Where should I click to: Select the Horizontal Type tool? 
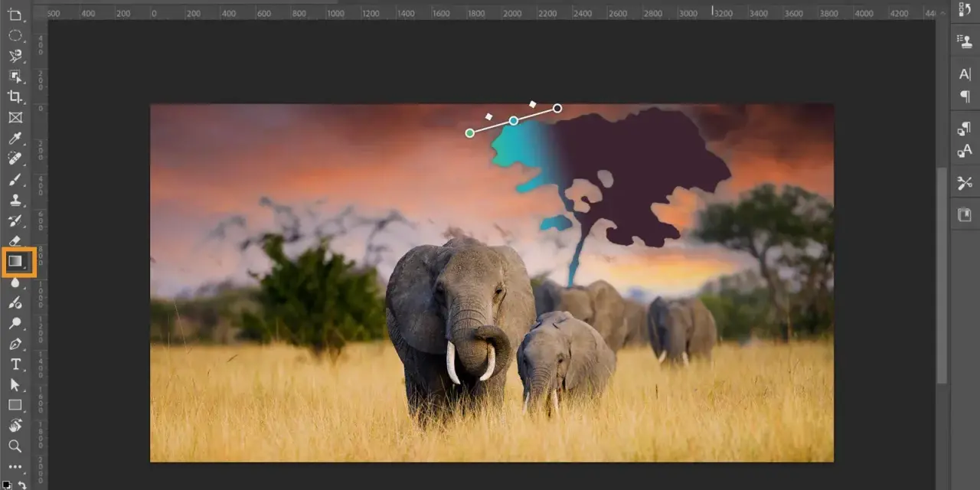(x=15, y=364)
